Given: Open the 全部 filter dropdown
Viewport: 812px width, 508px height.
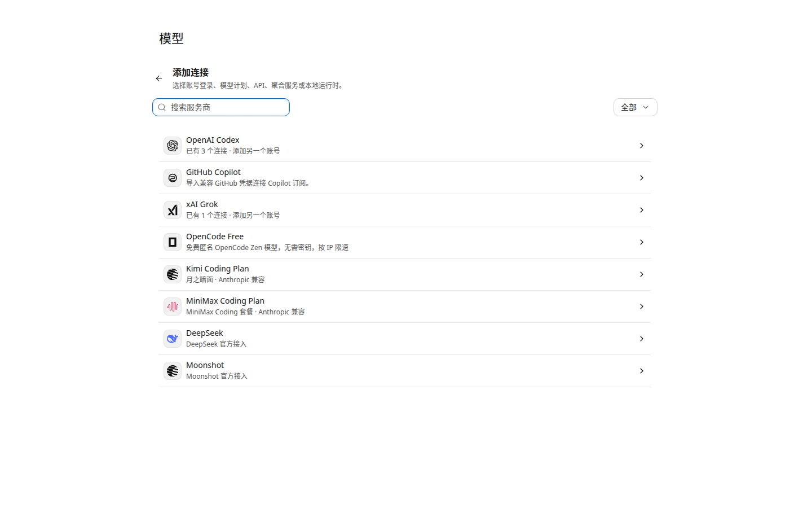Looking at the screenshot, I should [x=636, y=107].
